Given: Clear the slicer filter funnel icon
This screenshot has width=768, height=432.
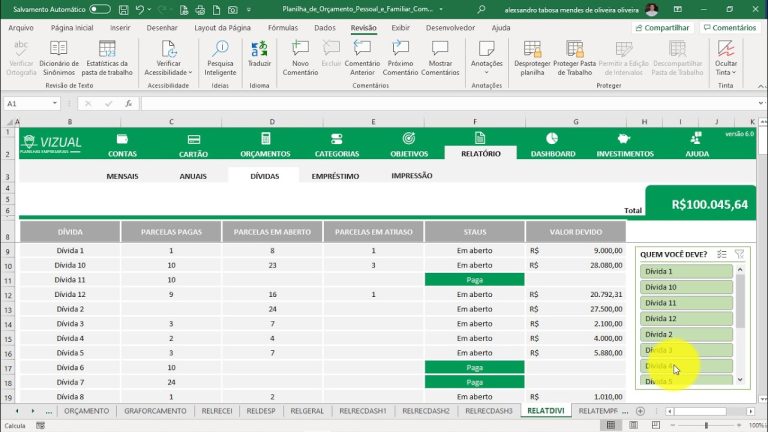Looking at the screenshot, I should click(x=739, y=254).
